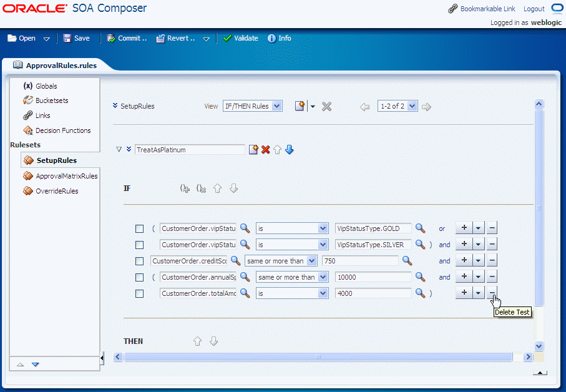The height and width of the screenshot is (392, 566).
Task: Open 'same or more than' dropdown in 750 row
Action: click(281, 261)
